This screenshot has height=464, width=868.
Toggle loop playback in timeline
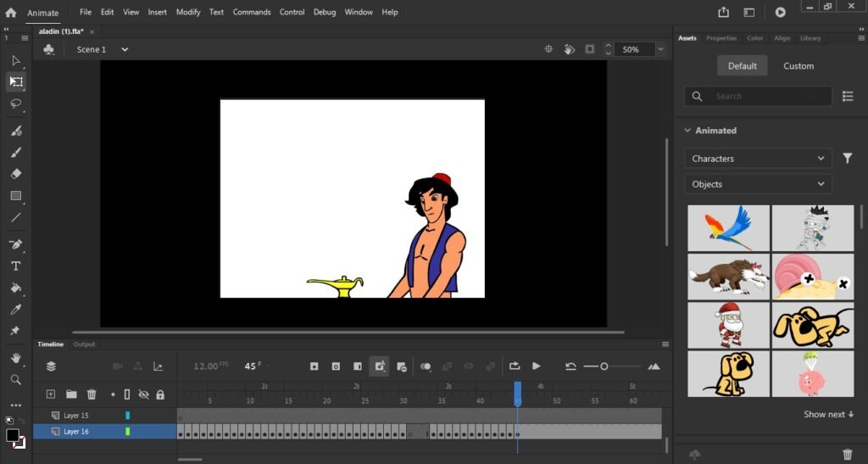(515, 366)
